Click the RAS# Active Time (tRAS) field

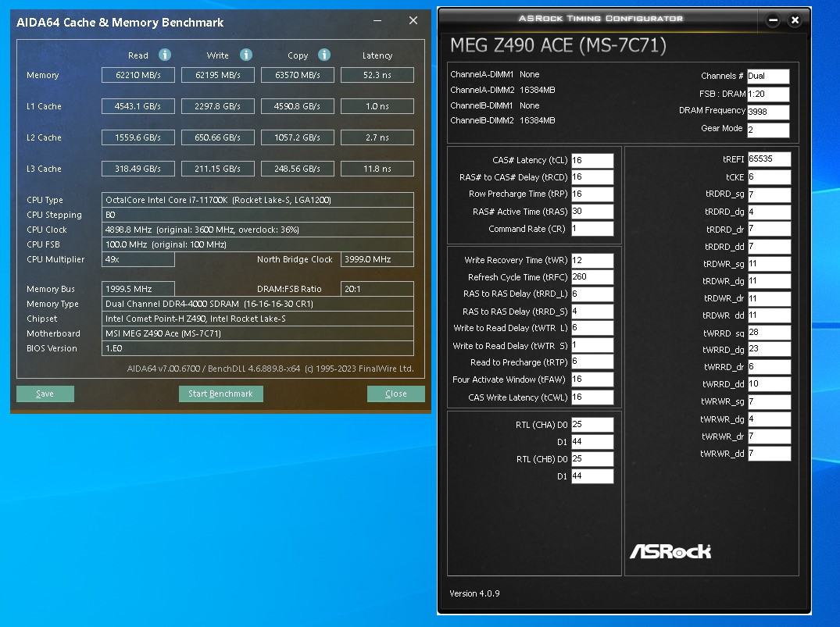pos(592,212)
